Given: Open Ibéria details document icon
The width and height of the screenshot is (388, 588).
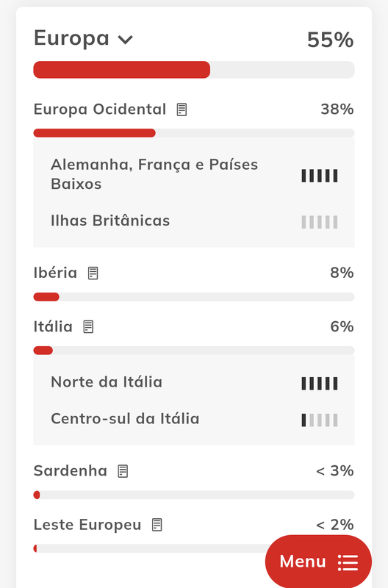Looking at the screenshot, I should coord(93,273).
